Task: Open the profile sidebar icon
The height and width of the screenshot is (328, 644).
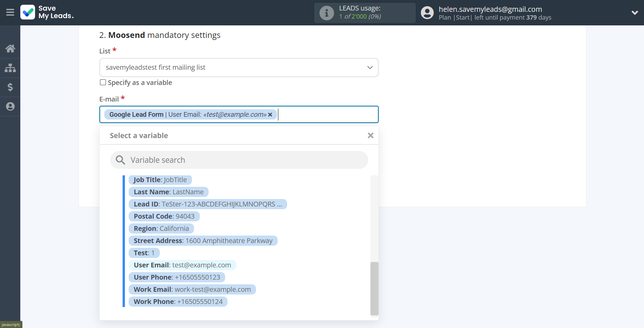Action: pyautogui.click(x=10, y=107)
